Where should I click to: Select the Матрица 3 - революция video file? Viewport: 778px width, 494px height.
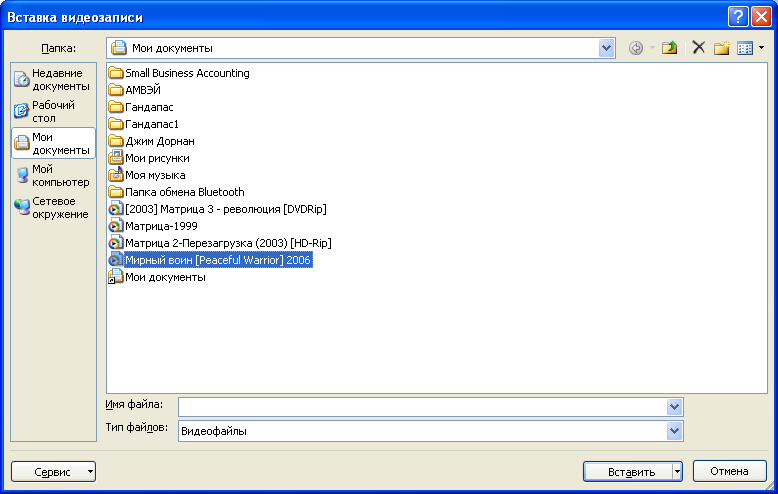point(218,209)
